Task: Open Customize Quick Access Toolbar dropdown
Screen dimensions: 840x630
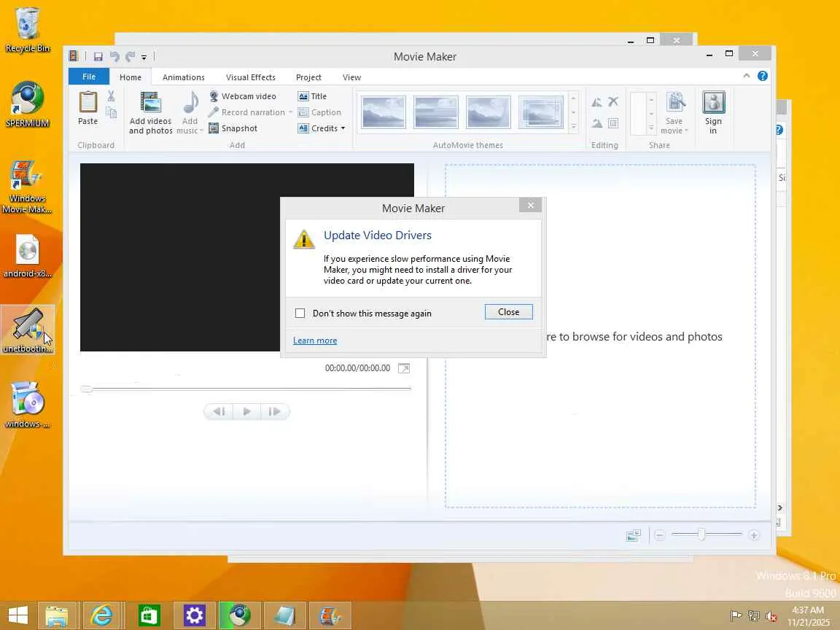Action: click(x=144, y=58)
